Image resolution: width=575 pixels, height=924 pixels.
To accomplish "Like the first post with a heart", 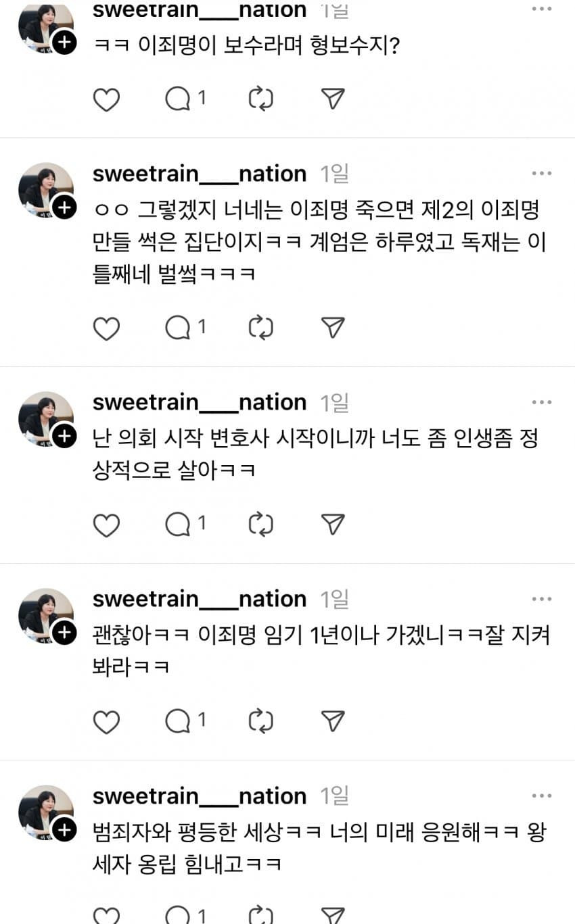I will [106, 99].
